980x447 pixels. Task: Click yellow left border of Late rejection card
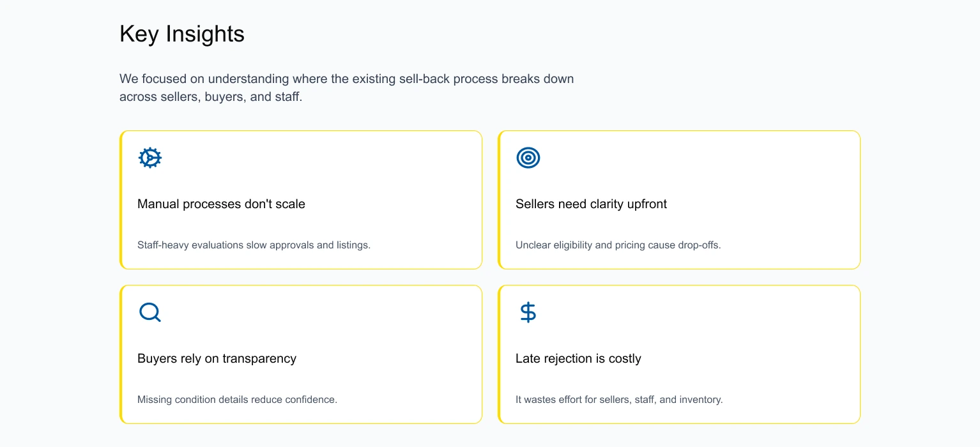(x=499, y=354)
